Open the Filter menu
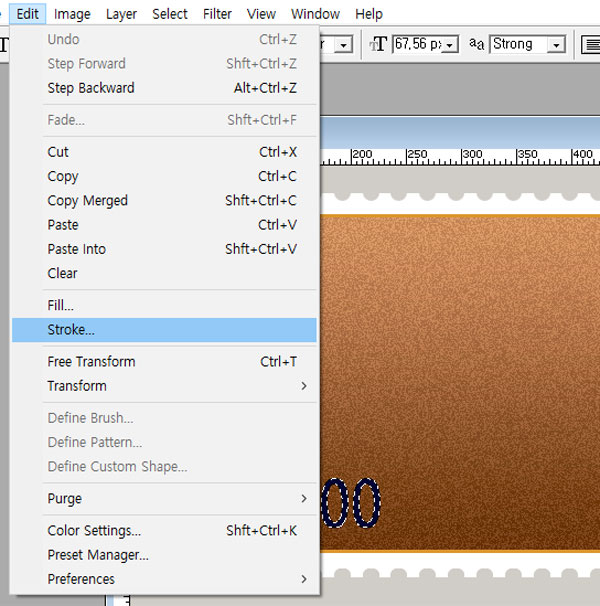600x606 pixels. 217,14
